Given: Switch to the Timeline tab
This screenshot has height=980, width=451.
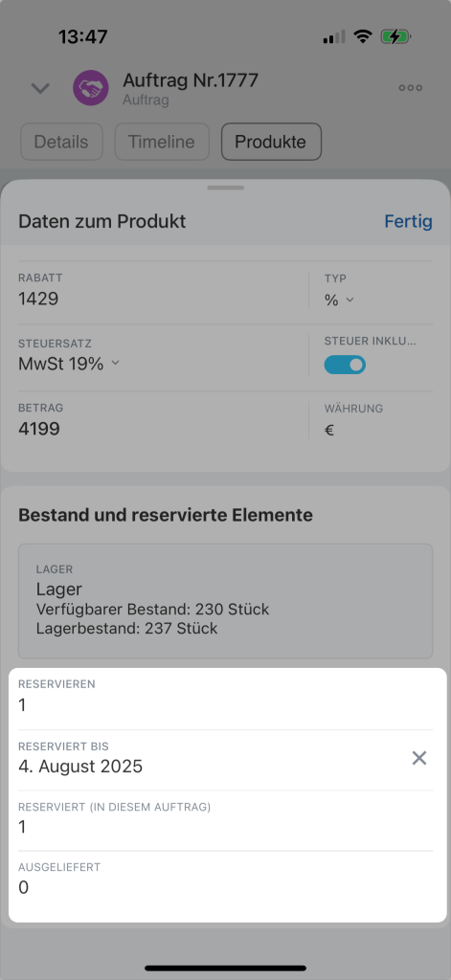Looking at the screenshot, I should (x=162, y=142).
